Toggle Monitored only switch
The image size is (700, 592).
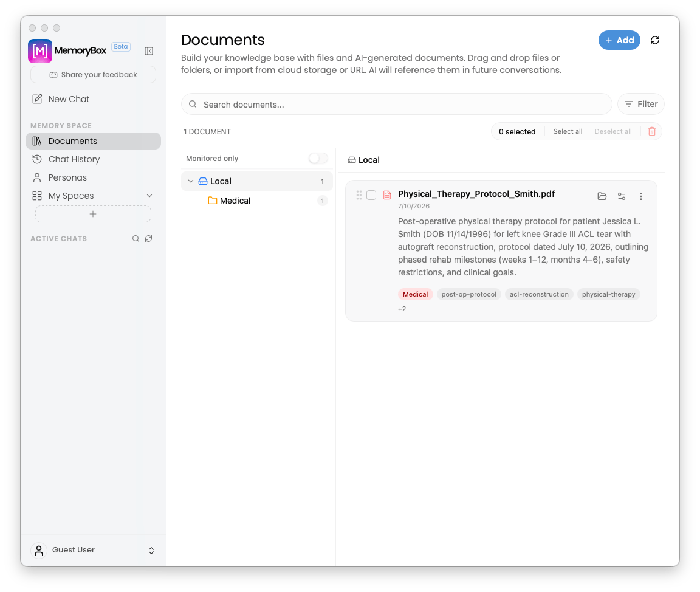click(x=318, y=159)
